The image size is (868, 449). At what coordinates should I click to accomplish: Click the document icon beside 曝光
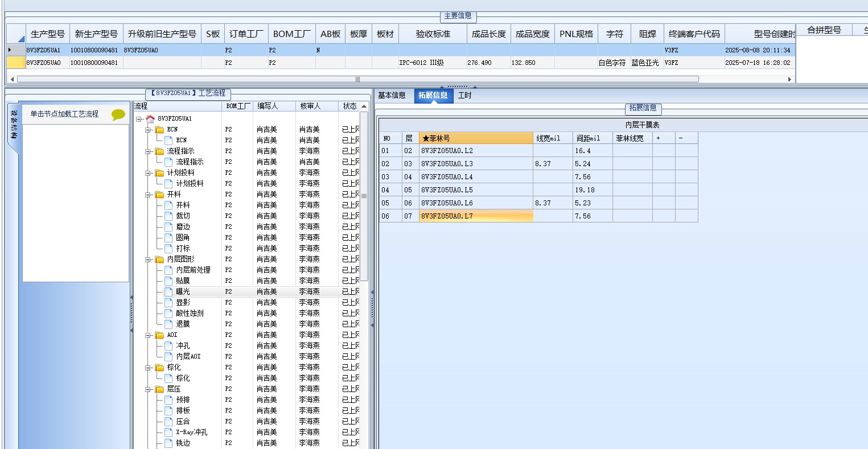[x=168, y=291]
